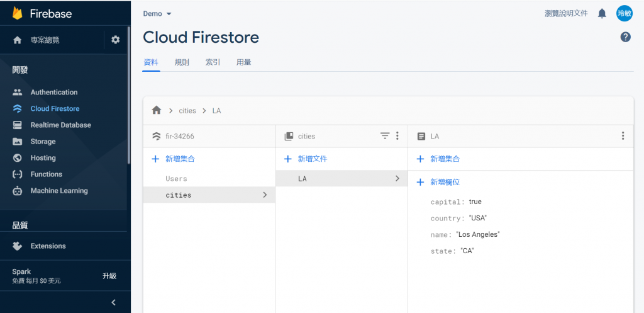This screenshot has height=313, width=644.
Task: Click fir-34266 database header
Action: click(180, 136)
